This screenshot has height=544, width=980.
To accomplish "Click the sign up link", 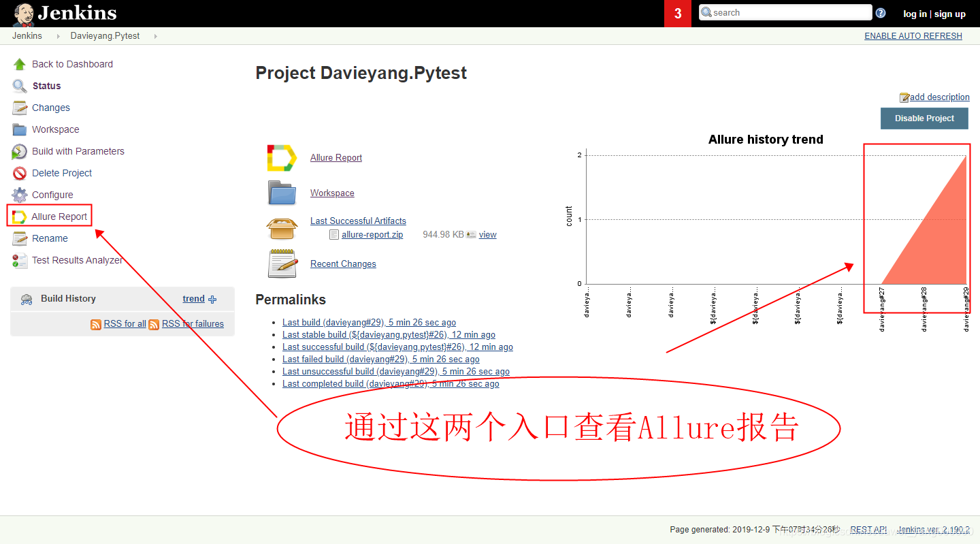I will [x=950, y=14].
